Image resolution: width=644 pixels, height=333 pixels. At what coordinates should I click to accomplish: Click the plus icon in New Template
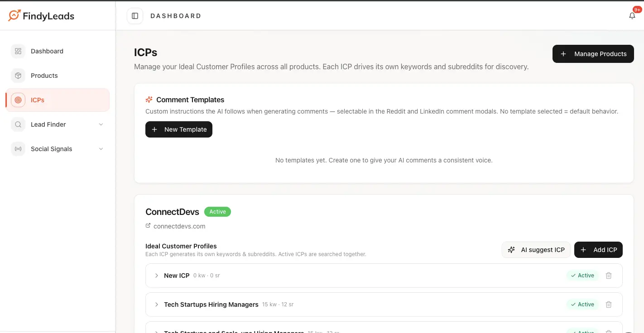click(x=154, y=129)
